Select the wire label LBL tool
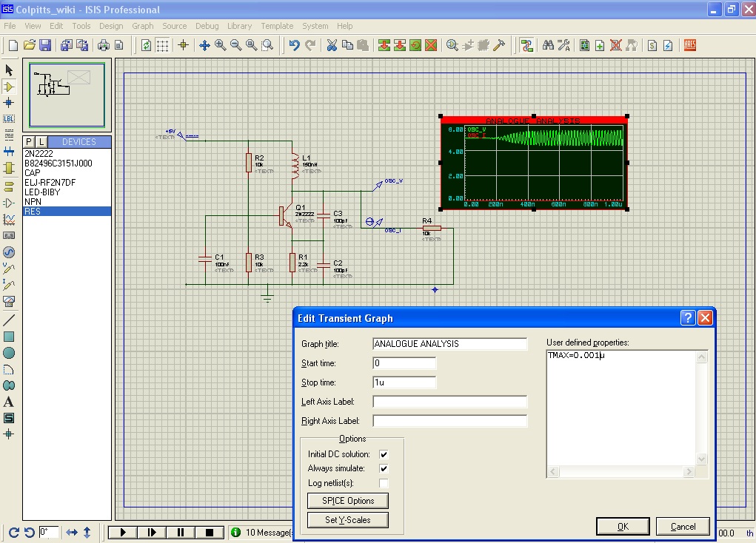756x543 pixels. (x=9, y=118)
